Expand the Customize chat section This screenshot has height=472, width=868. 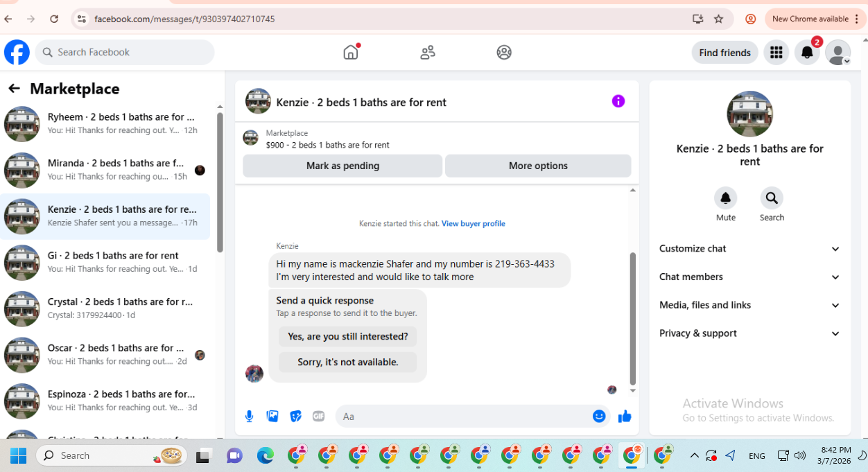[749, 249]
